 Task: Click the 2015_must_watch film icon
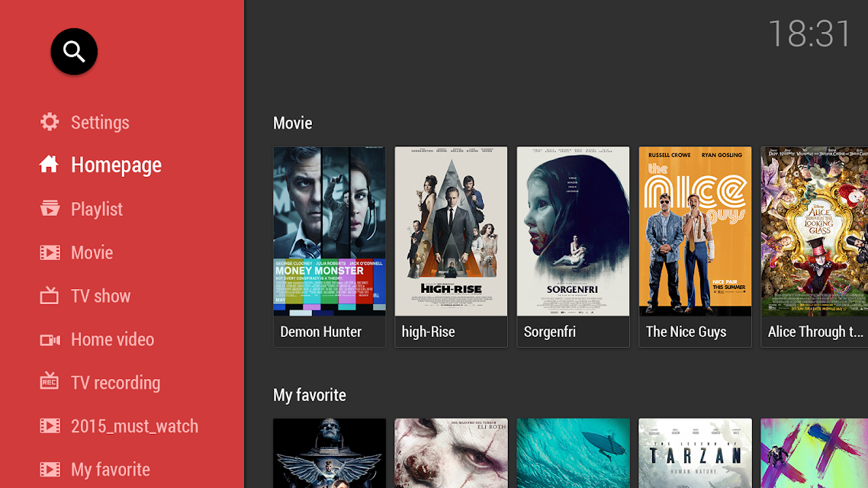(50, 425)
